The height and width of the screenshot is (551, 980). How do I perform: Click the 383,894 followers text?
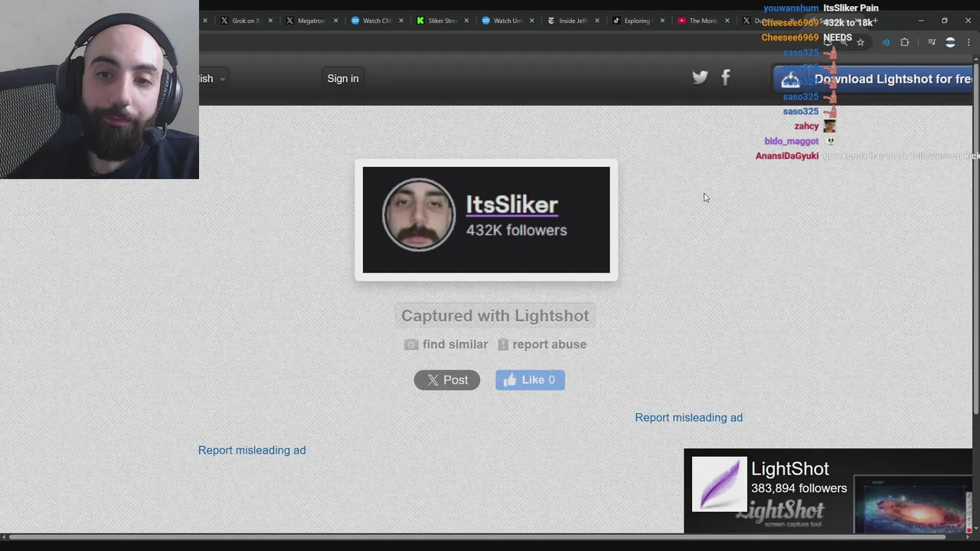click(799, 488)
